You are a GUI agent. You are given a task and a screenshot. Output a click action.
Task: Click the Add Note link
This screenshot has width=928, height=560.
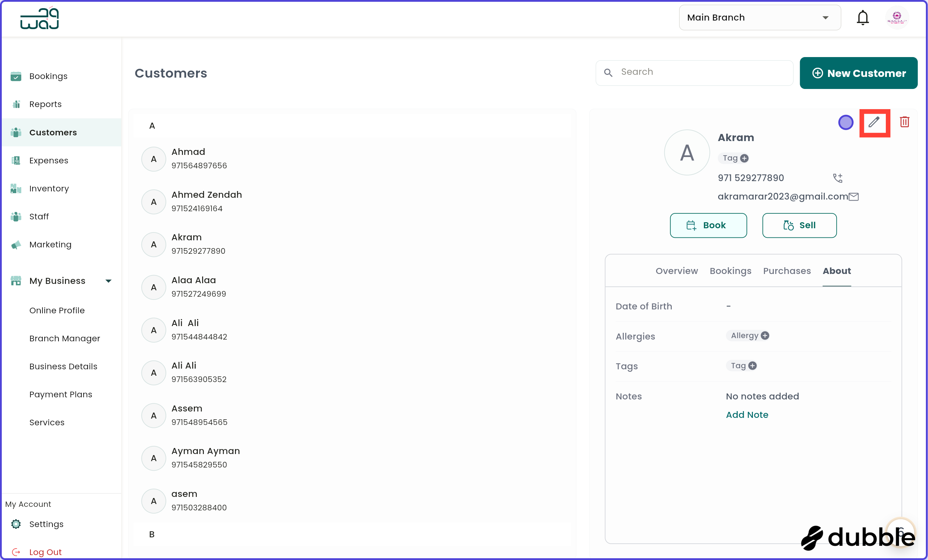[747, 415]
